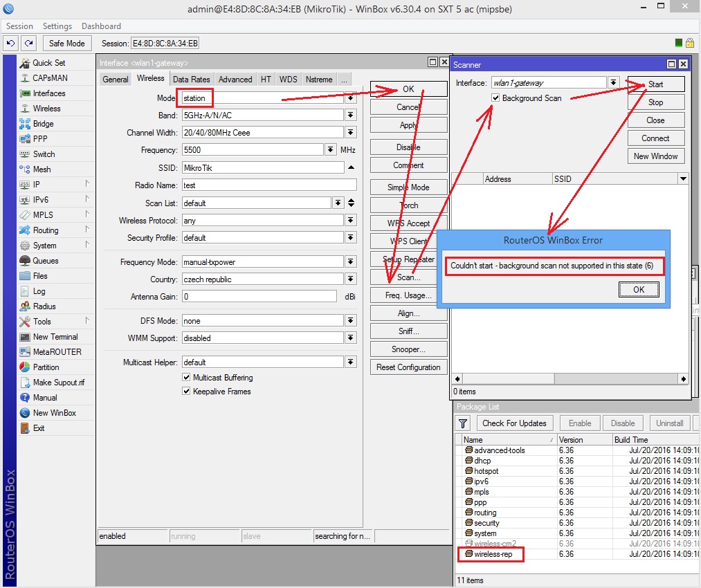The width and height of the screenshot is (701, 588).
Task: Launch New Terminal
Action: [55, 336]
